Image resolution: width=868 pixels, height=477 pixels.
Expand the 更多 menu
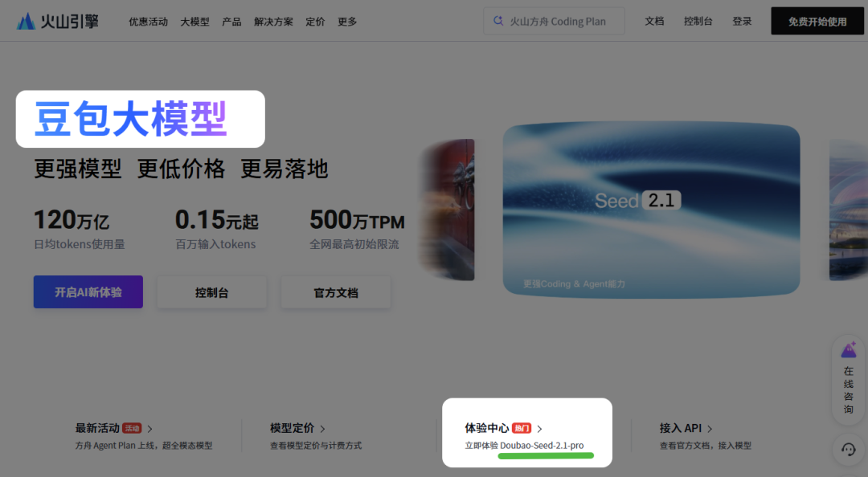tap(347, 22)
